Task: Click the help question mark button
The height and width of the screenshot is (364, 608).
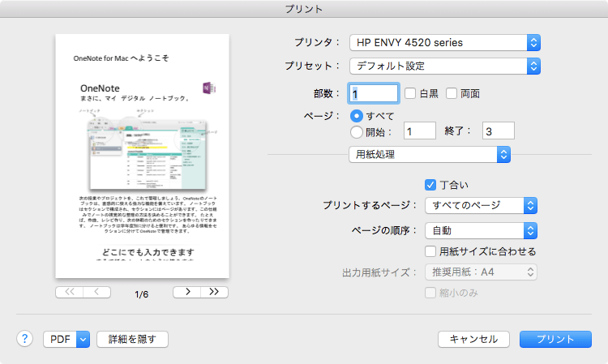Action: pos(24,339)
